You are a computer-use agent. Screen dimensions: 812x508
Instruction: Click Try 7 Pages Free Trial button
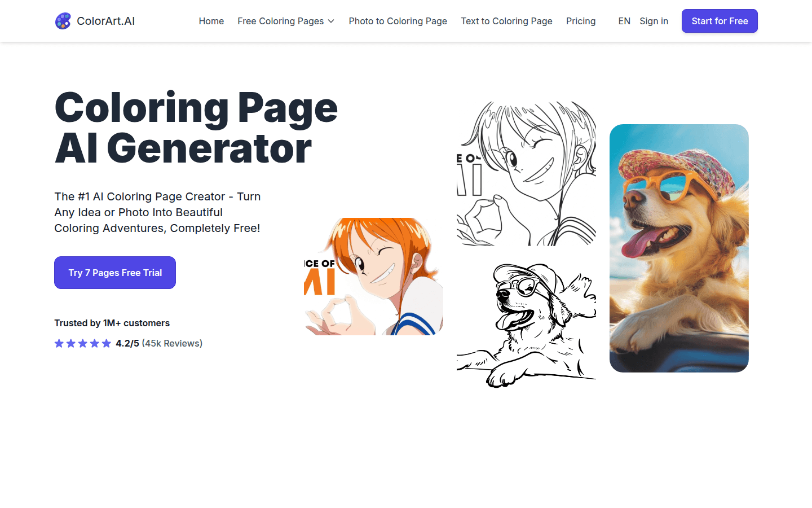tap(115, 273)
